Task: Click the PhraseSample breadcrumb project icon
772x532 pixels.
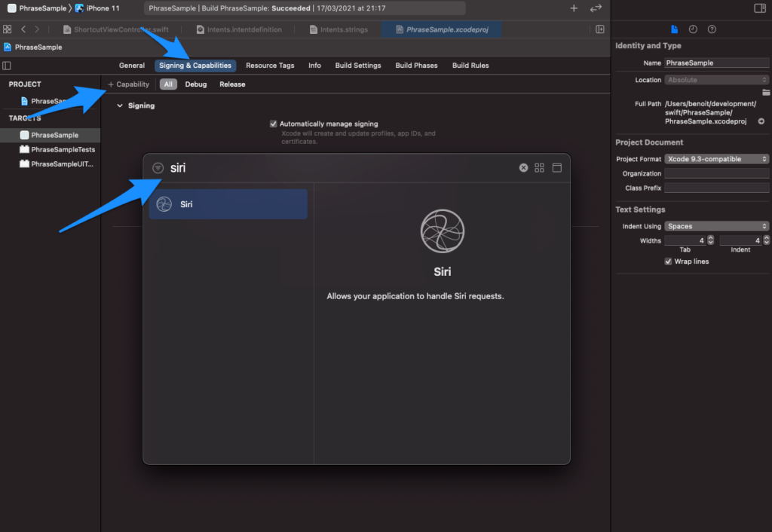Action: point(8,47)
